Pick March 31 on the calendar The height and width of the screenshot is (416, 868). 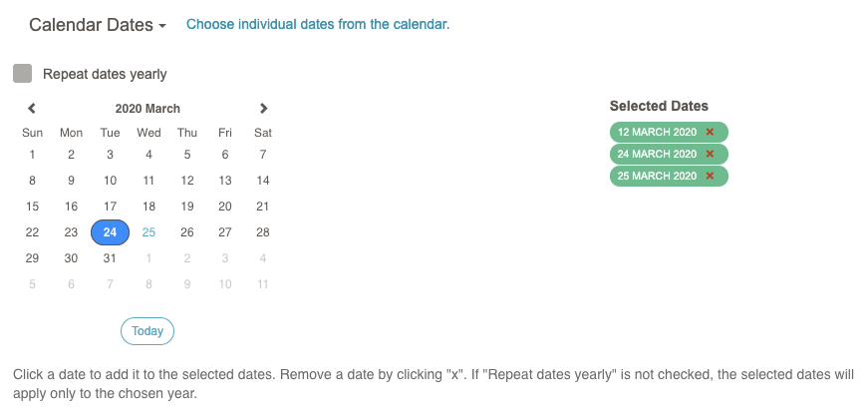111,258
